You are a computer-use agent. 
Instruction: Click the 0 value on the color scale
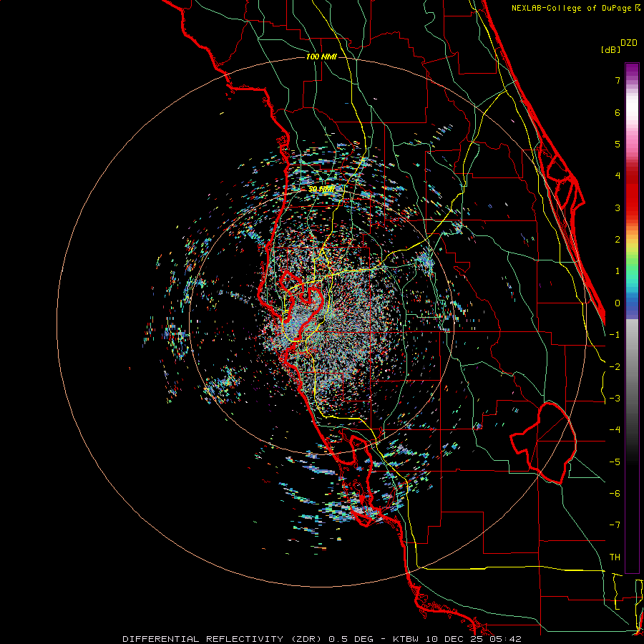tap(618, 303)
